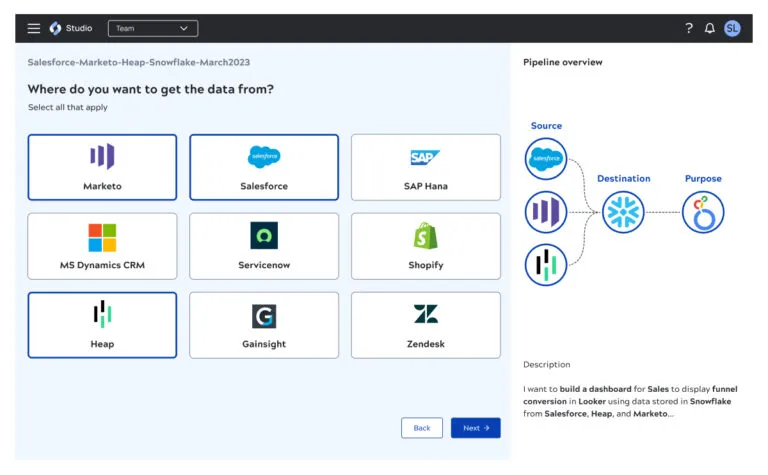Select the MS Dynamics CRM source card
Screen dimensions: 768x475
[102, 246]
